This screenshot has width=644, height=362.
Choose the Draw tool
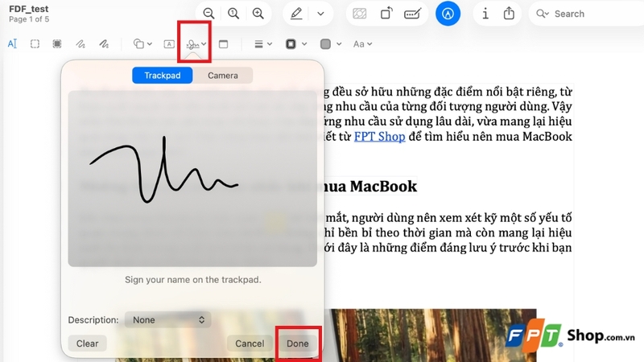[x=104, y=43]
